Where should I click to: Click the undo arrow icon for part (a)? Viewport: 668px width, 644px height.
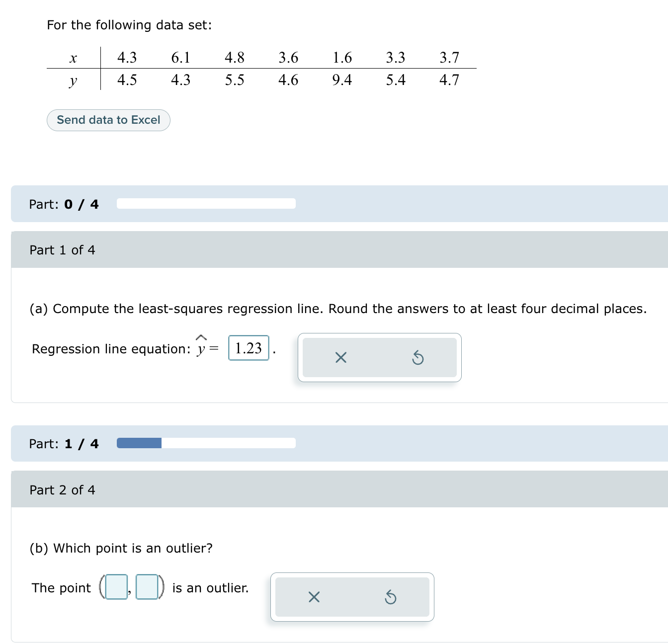pyautogui.click(x=418, y=357)
